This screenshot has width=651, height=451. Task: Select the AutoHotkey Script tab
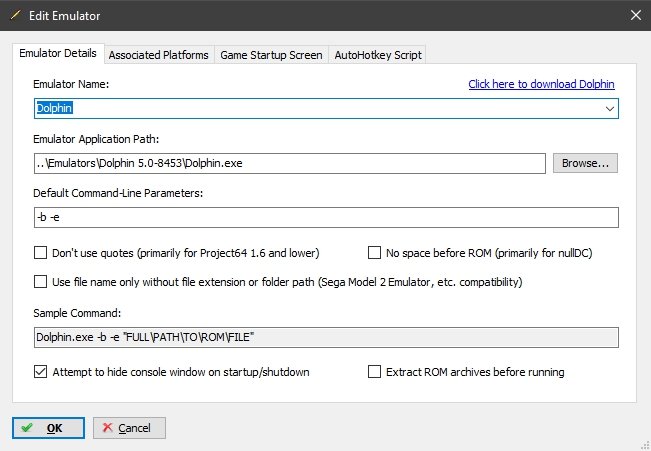point(378,55)
